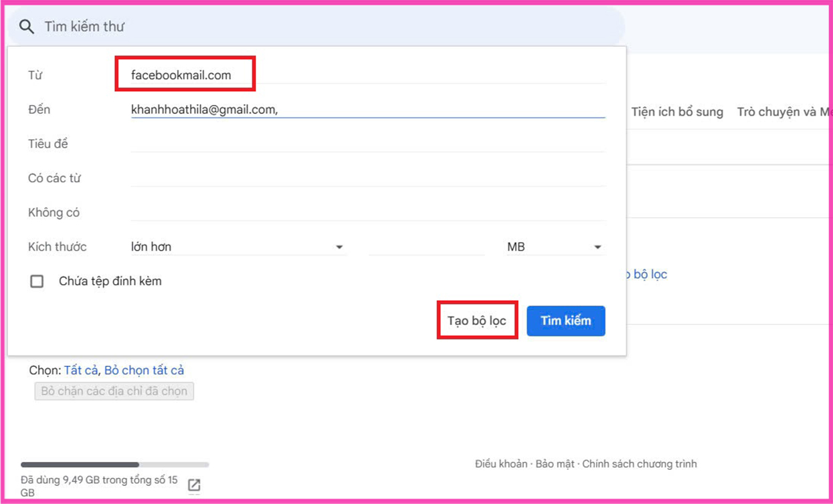Click the blue Tìm kiếm button
This screenshot has height=504, width=833.
tap(566, 321)
